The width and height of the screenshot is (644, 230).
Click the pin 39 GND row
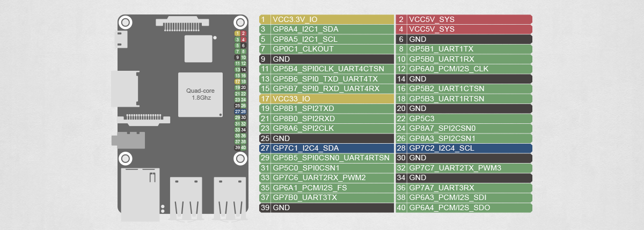(x=327, y=207)
